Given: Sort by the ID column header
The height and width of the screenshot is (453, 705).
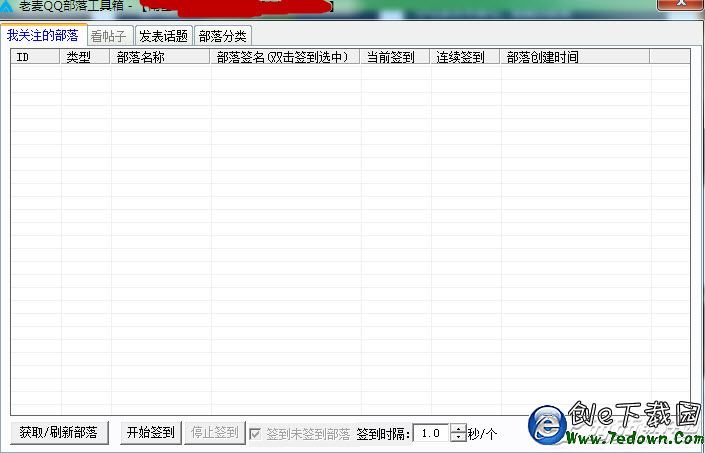Looking at the screenshot, I should tap(35, 57).
